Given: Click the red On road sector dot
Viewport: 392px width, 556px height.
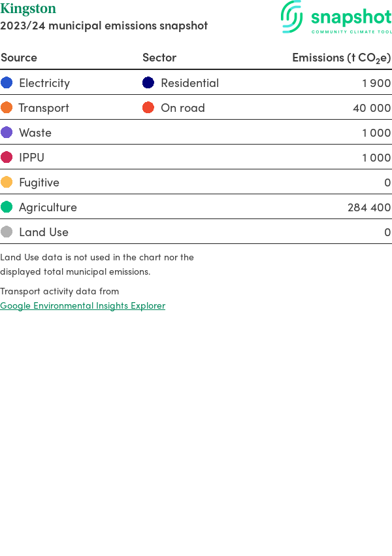Looking at the screenshot, I should point(148,107).
